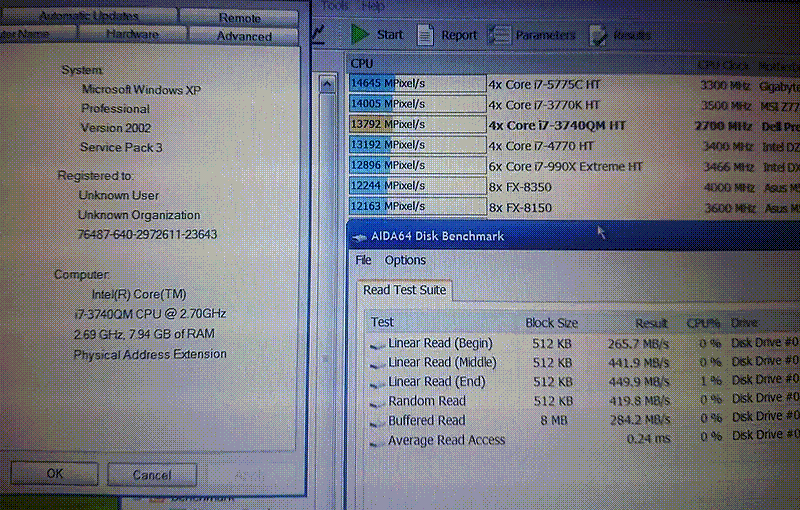Screen dimensions: 800x510
Task: Select the Read Test Suite tab
Action: pyautogui.click(x=405, y=290)
